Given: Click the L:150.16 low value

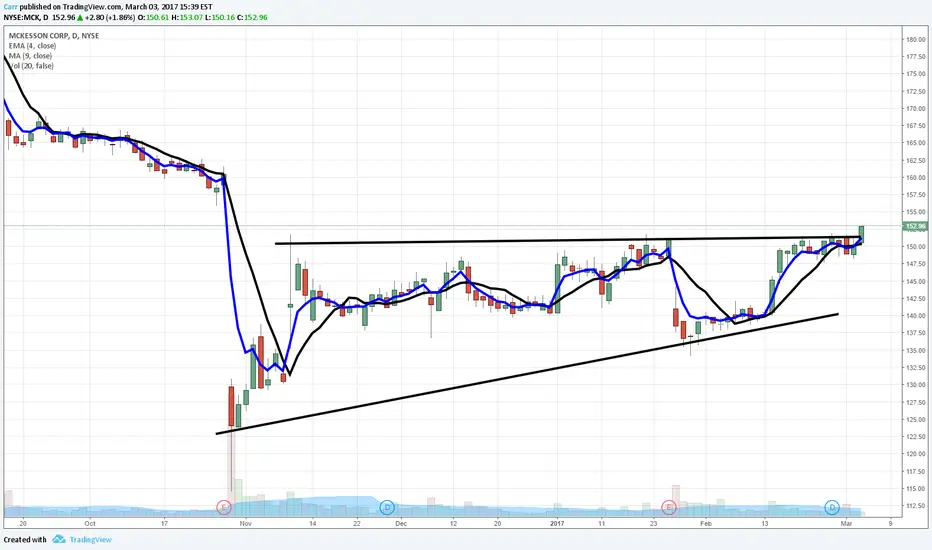Looking at the screenshot, I should 220,17.
